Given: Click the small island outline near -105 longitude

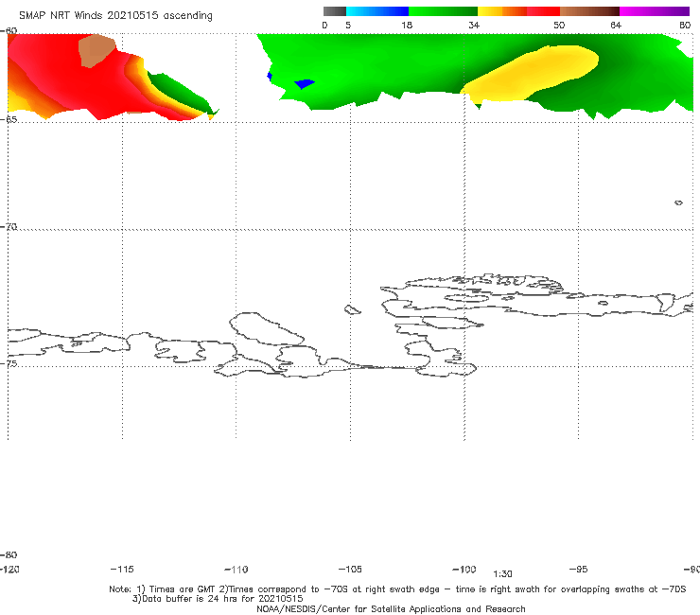Looking at the screenshot, I should click(x=352, y=309).
